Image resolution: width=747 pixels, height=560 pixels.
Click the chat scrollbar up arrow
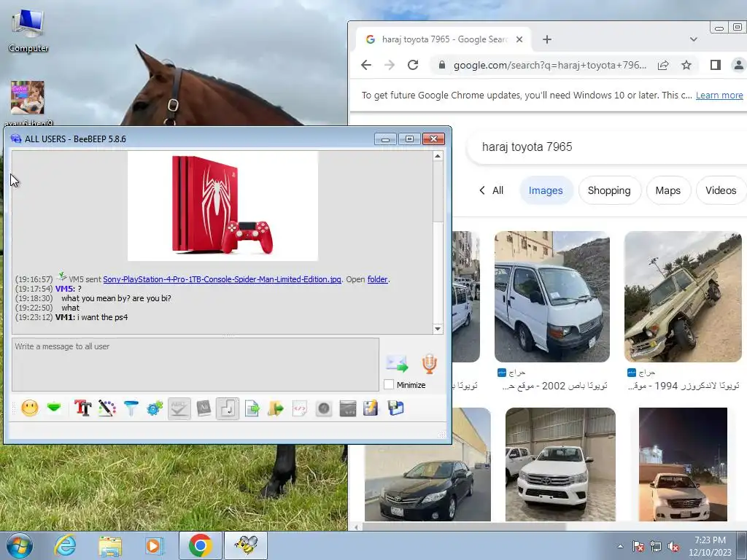click(x=438, y=156)
